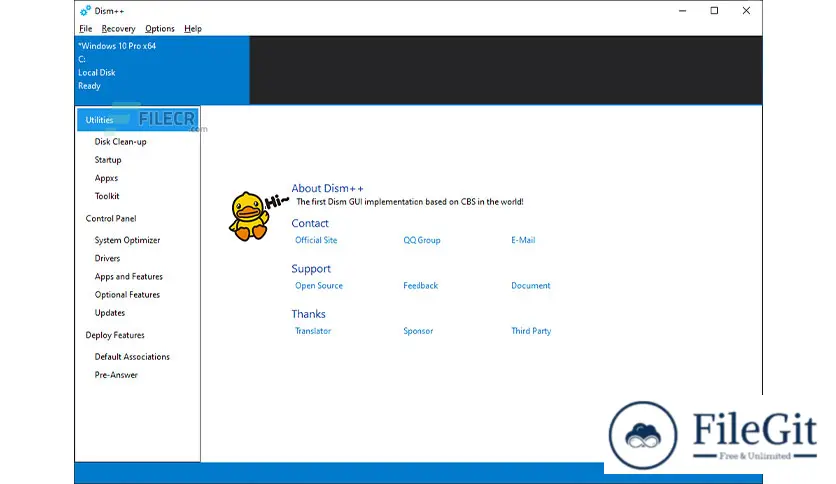
Task: Click the Feedback link
Action: [420, 286]
